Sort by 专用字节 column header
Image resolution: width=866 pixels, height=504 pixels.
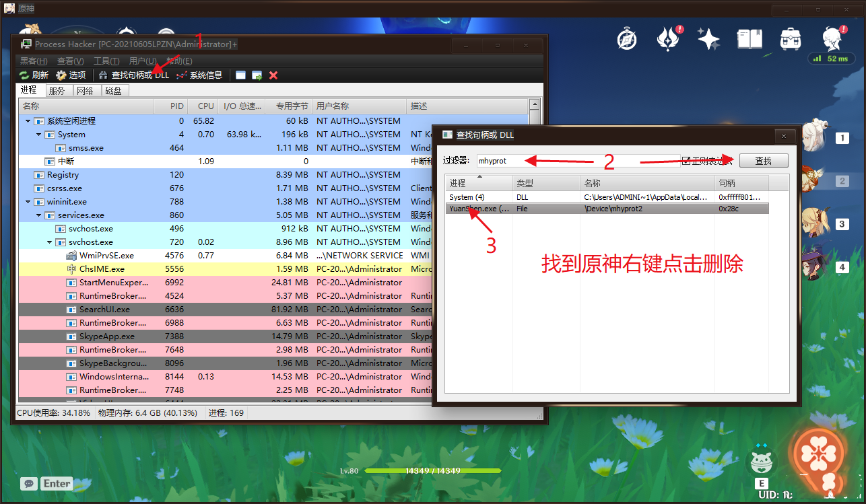pyautogui.click(x=288, y=106)
